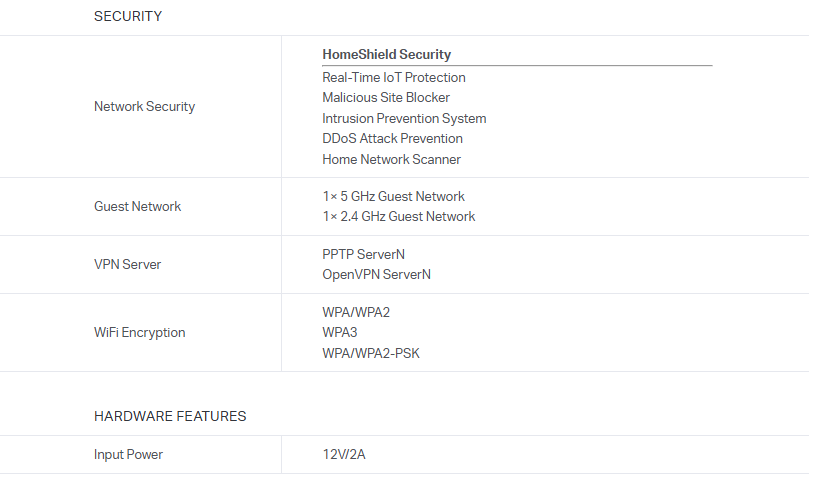This screenshot has width=813, height=486.
Task: Select the 5 GHz Guest Network entry
Action: click(393, 196)
